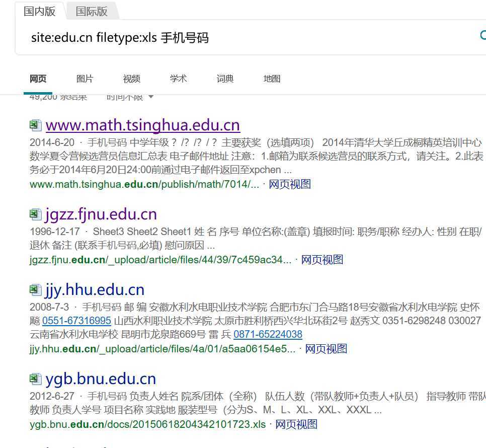Image resolution: width=486 pixels, height=448 pixels.
Task: Click the date 2012-6-27 in fourth result
Action: 52,396
